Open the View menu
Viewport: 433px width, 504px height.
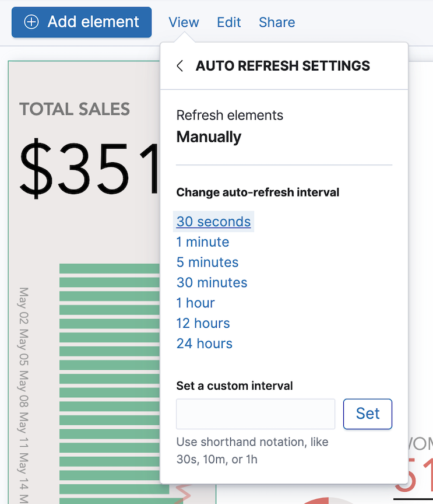[184, 22]
